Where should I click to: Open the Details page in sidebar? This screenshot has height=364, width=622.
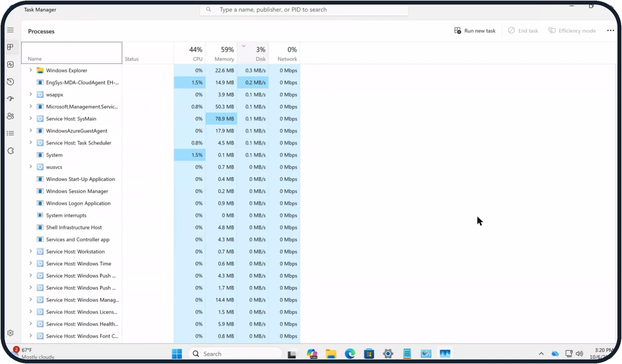[10, 133]
